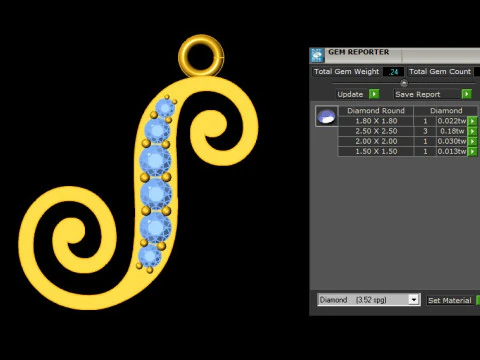The image size is (480, 360).
Task: Select the 1.80 X 1.80 size cell
Action: (x=376, y=121)
